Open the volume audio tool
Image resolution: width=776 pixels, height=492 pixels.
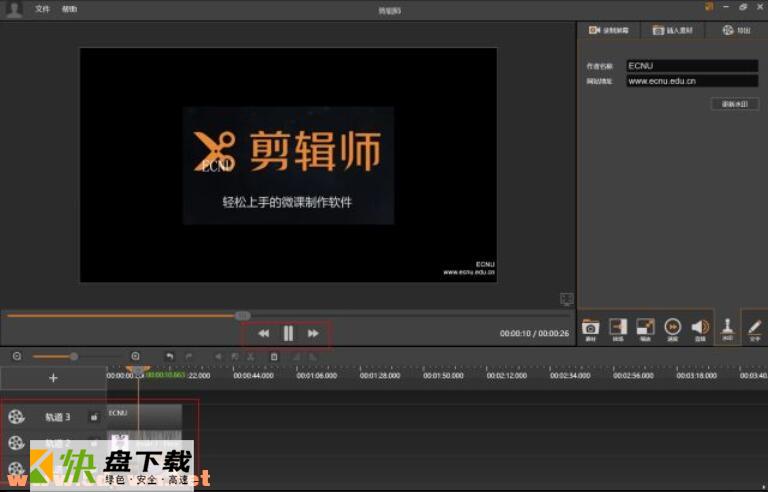700,329
